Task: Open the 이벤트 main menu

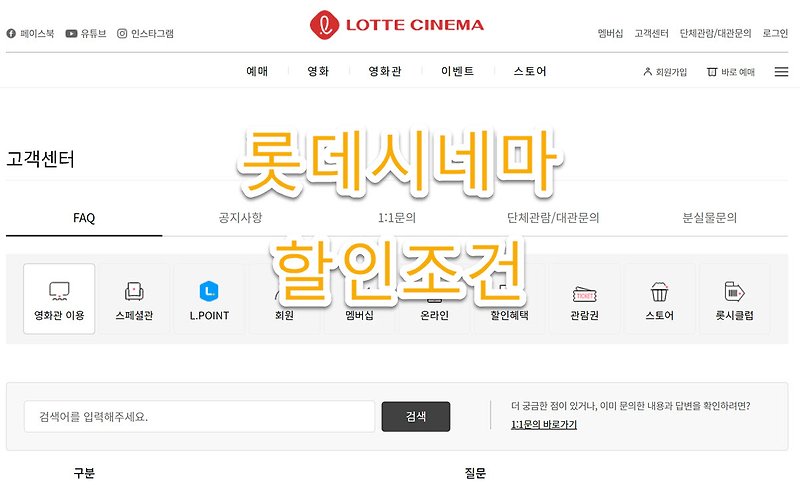Action: click(458, 71)
